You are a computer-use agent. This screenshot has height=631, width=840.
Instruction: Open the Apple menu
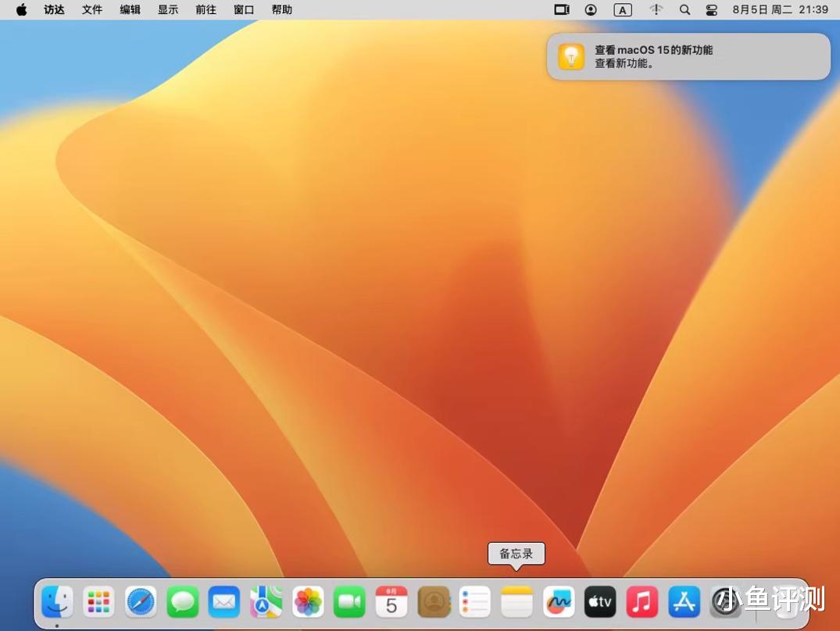pyautogui.click(x=21, y=10)
